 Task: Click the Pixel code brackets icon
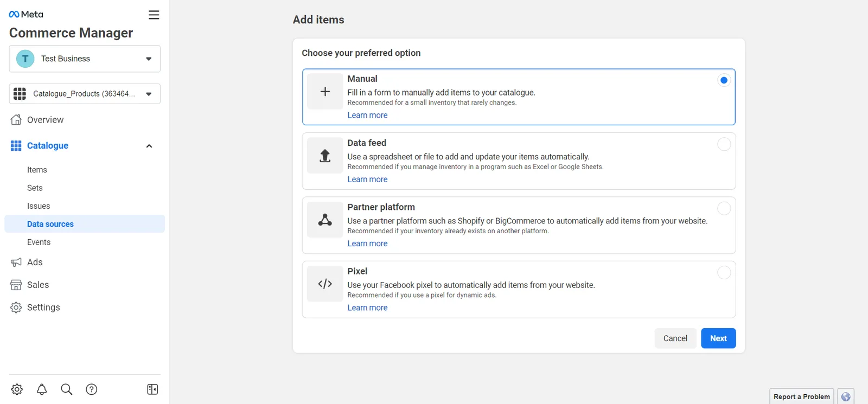(325, 284)
